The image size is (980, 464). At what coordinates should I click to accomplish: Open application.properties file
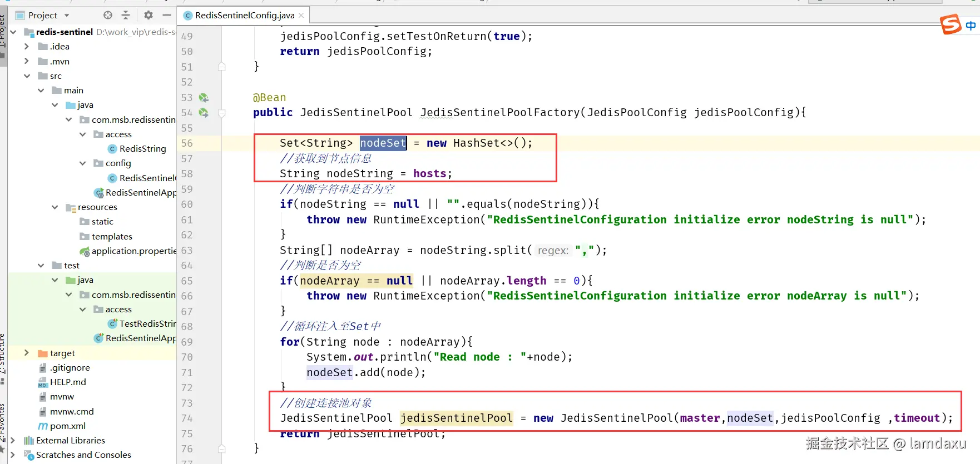point(128,251)
